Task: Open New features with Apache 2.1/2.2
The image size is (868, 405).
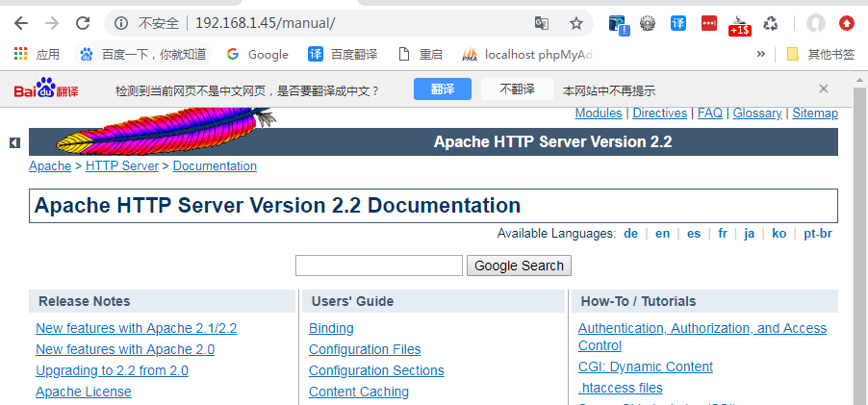Action: (137, 329)
